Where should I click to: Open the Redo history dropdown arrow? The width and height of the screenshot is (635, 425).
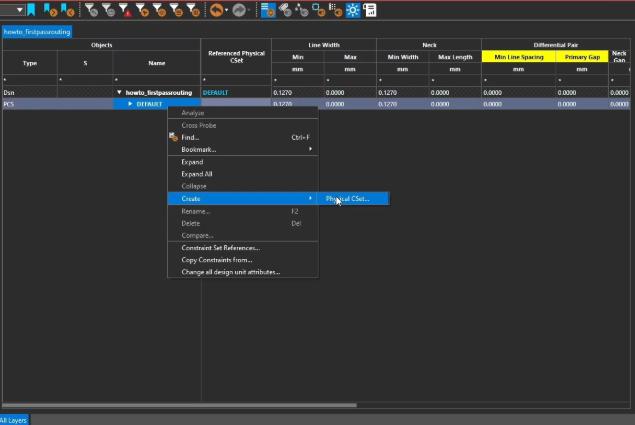pos(249,10)
